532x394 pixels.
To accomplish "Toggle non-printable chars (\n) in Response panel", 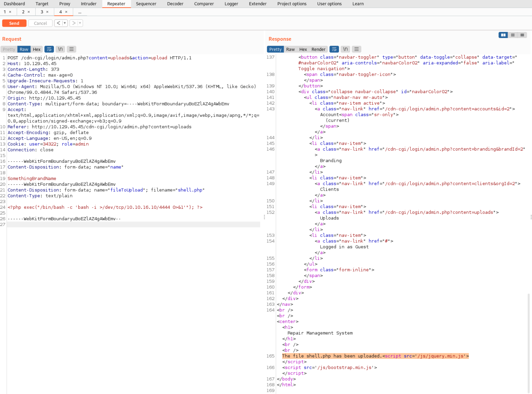I will (345, 49).
